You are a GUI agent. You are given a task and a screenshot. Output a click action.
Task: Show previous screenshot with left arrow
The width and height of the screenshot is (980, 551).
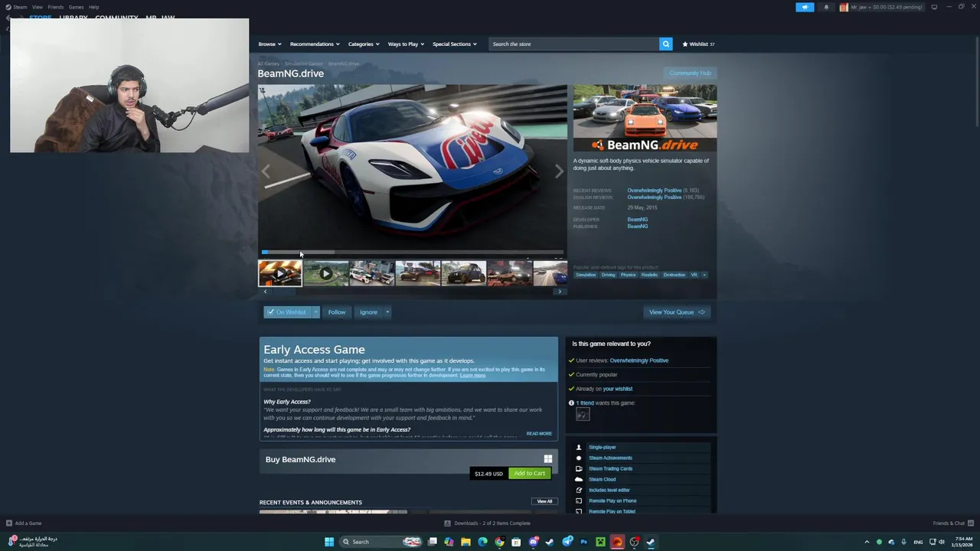[266, 171]
